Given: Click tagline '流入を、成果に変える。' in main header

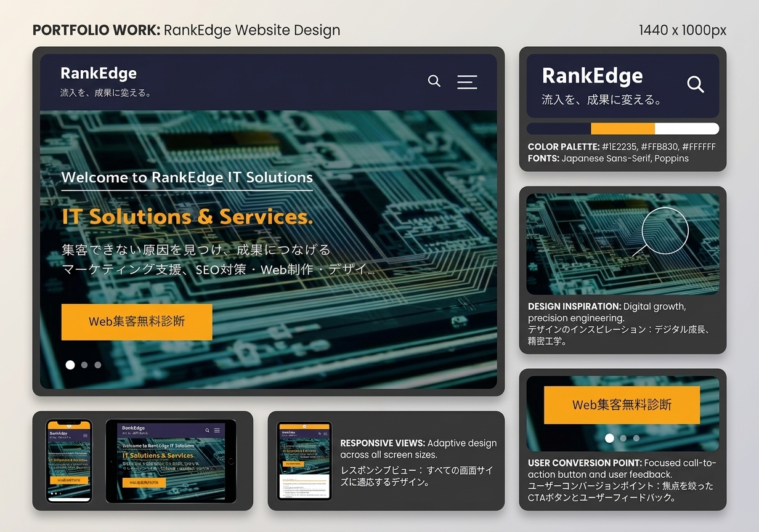Looking at the screenshot, I should point(106,93).
